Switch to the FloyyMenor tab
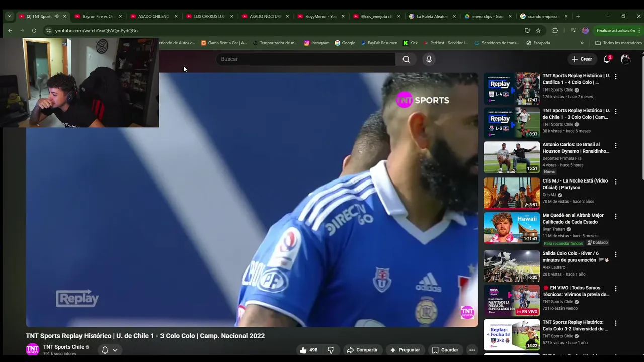The width and height of the screenshot is (644, 362). 321,16
